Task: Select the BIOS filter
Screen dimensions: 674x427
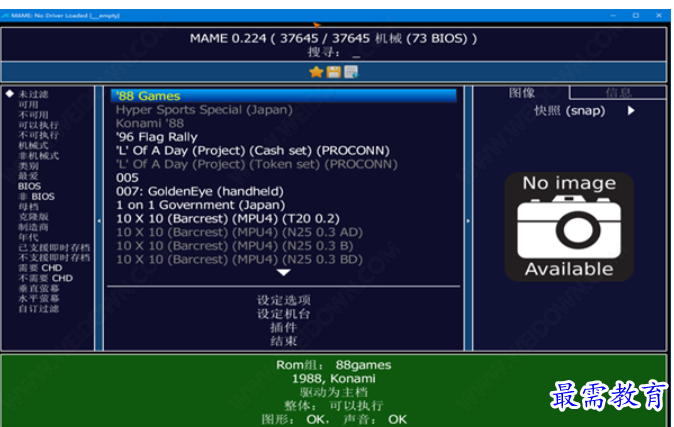Action: [x=29, y=186]
